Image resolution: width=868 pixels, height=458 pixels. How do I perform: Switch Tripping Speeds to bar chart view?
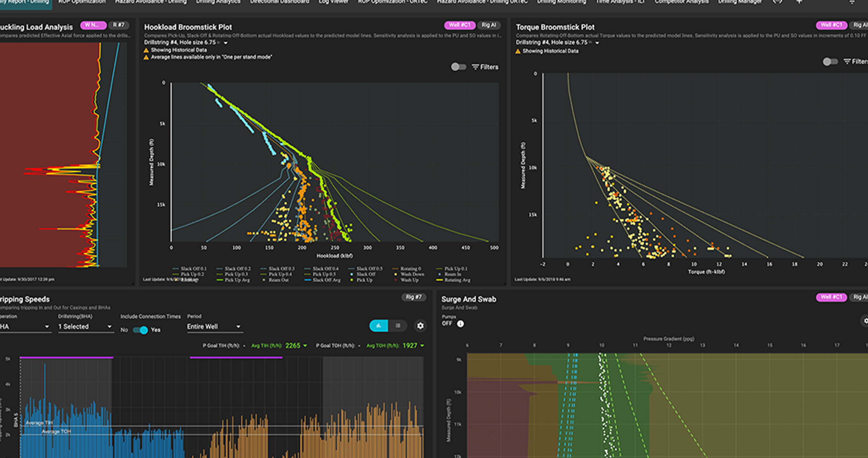coord(379,326)
